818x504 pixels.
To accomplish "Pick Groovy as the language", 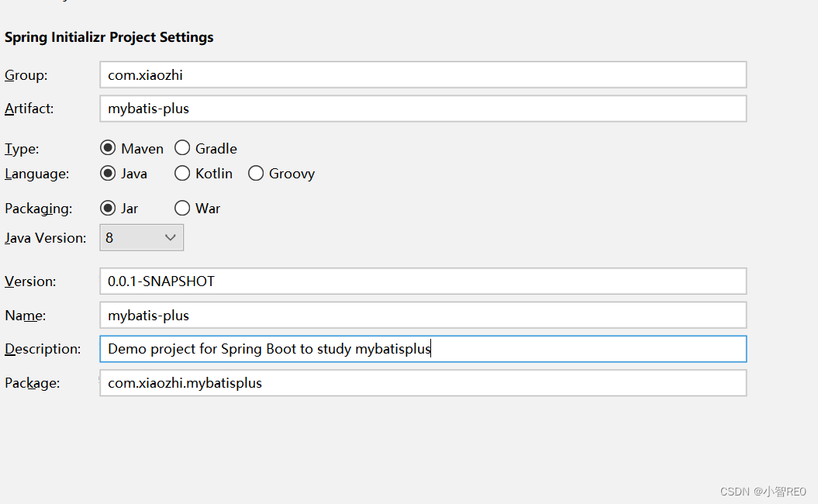I will 256,174.
